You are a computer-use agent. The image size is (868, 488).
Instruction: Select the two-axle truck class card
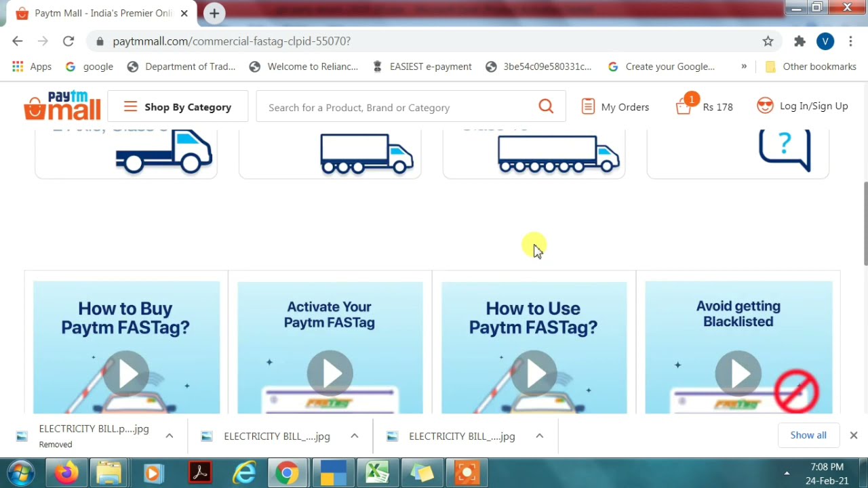click(x=126, y=153)
